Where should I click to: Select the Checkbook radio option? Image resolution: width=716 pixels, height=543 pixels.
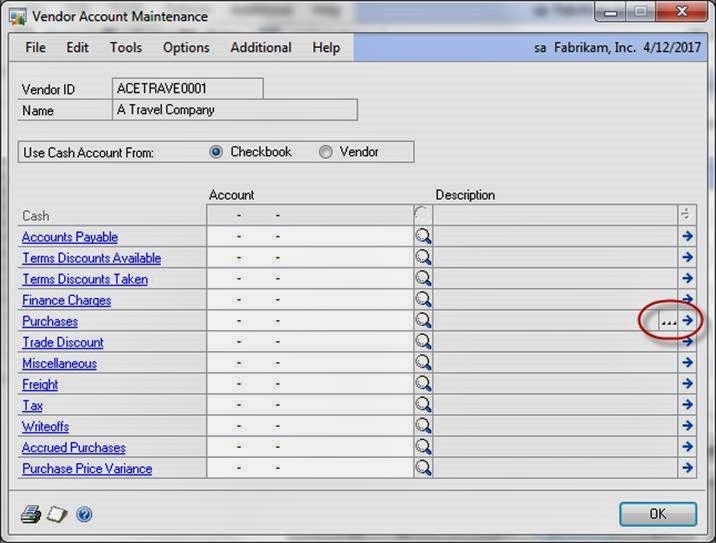[216, 152]
